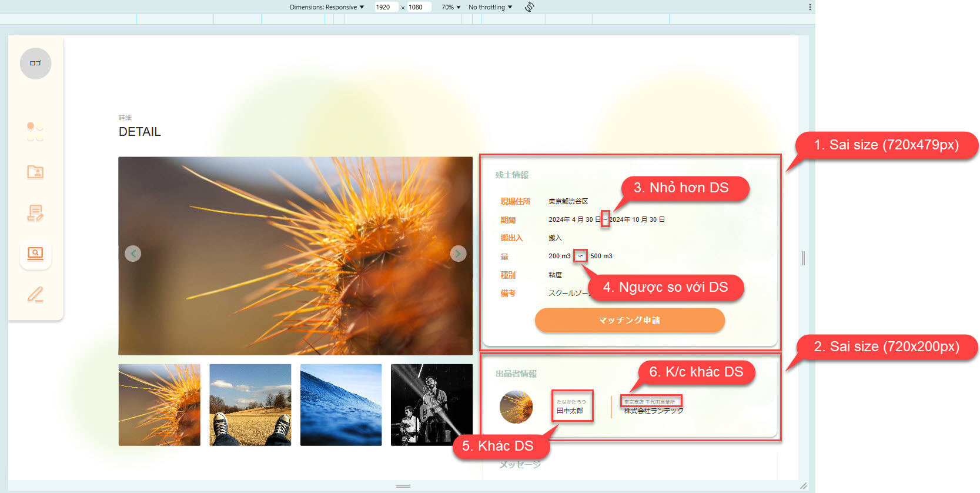Viewport: 980px width, 493px height.
Task: Expand the Dimensions: Responsive dropdown
Action: pyautogui.click(x=327, y=7)
